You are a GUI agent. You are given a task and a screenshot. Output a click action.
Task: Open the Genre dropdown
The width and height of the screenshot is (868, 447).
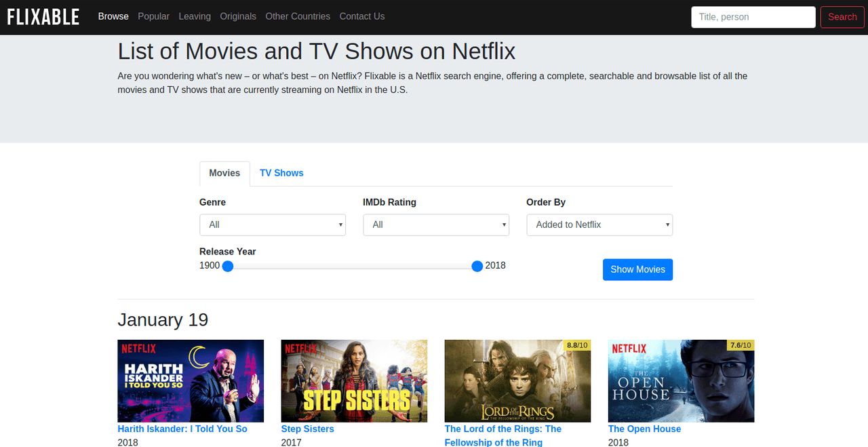point(272,225)
